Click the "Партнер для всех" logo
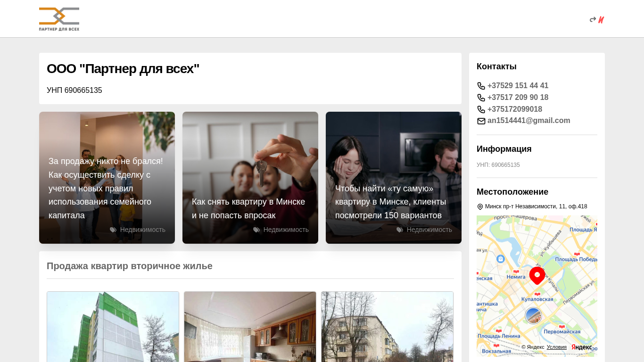 click(x=59, y=19)
